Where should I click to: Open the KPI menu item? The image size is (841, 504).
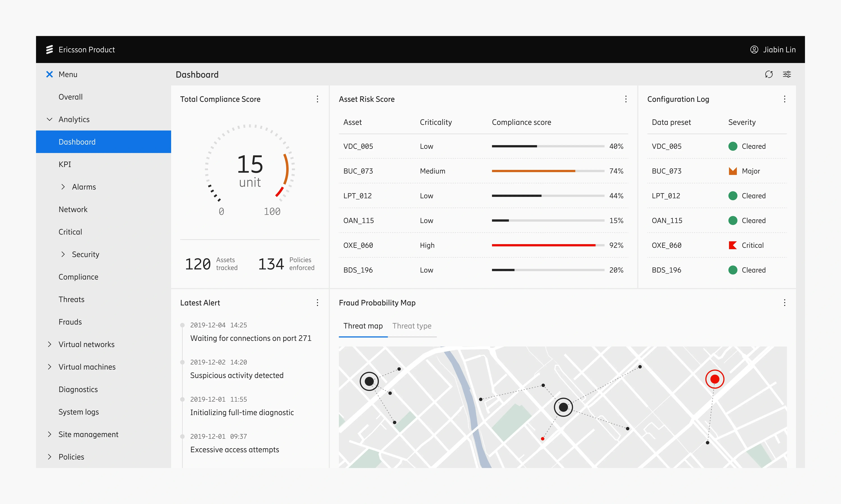(x=65, y=164)
